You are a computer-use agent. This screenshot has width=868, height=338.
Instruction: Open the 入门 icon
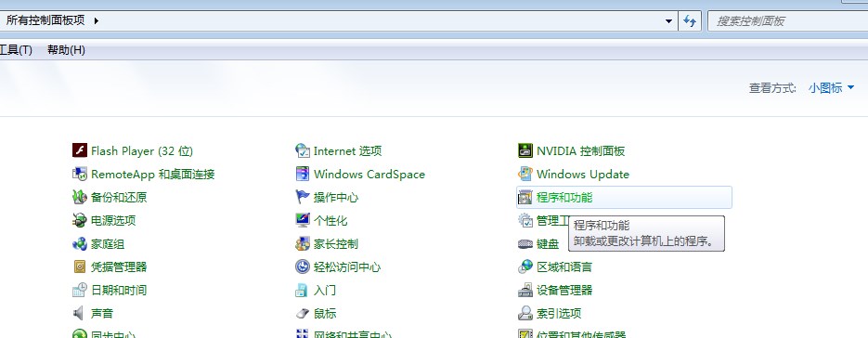pyautogui.click(x=303, y=290)
